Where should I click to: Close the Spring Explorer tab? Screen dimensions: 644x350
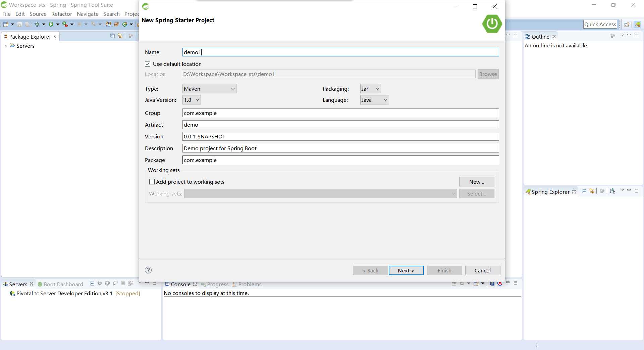click(x=574, y=192)
